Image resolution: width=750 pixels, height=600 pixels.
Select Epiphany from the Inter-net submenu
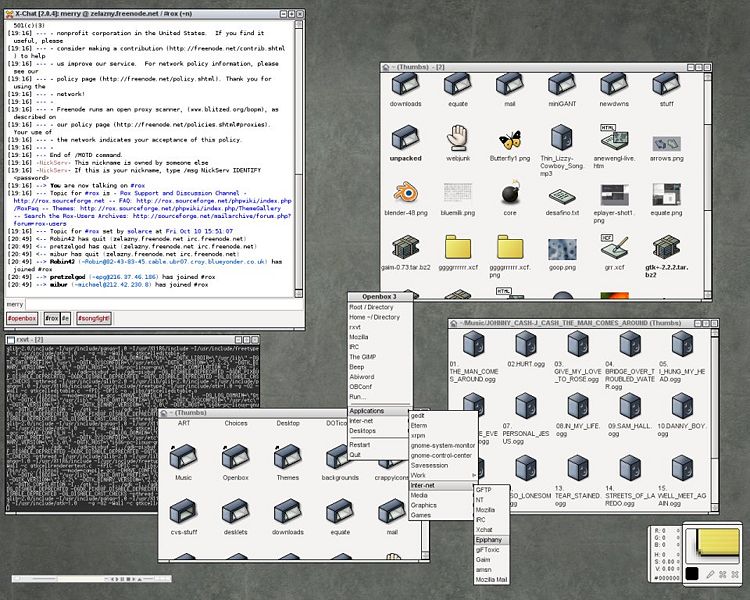(490, 539)
